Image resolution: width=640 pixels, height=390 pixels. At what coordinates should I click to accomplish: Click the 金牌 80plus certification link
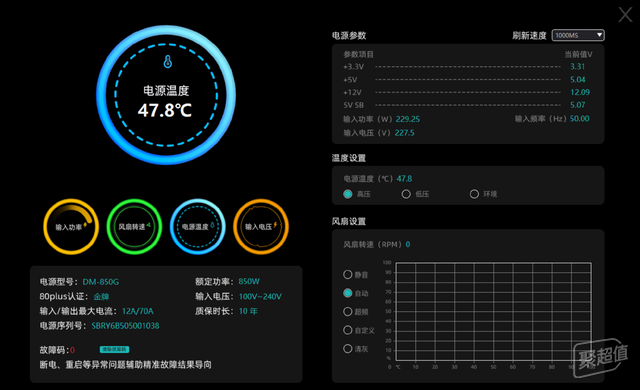coord(101,297)
